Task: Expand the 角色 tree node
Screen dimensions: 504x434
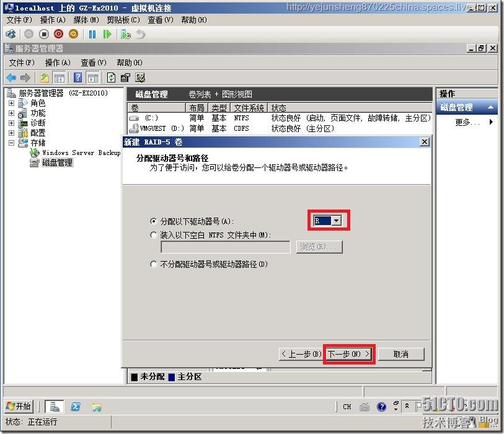Action: pos(12,103)
